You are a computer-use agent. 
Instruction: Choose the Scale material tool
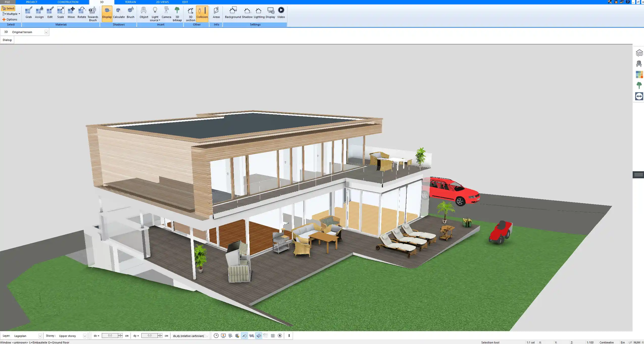(x=61, y=13)
